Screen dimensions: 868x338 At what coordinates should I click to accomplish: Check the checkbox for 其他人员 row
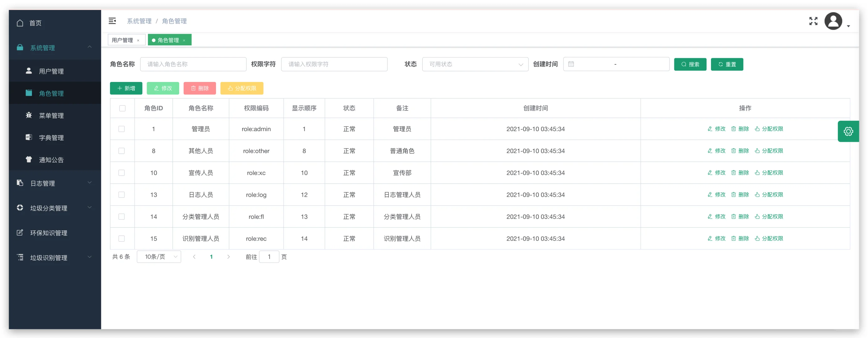122,151
